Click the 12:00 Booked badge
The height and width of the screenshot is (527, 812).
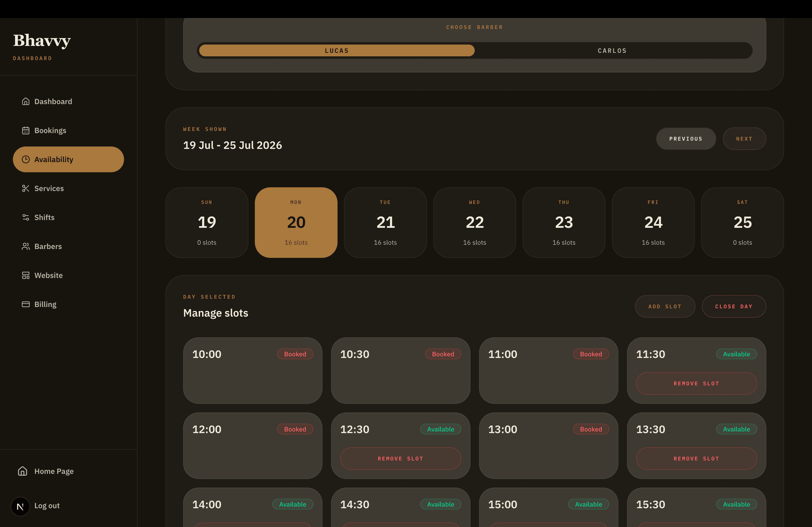pyautogui.click(x=295, y=429)
